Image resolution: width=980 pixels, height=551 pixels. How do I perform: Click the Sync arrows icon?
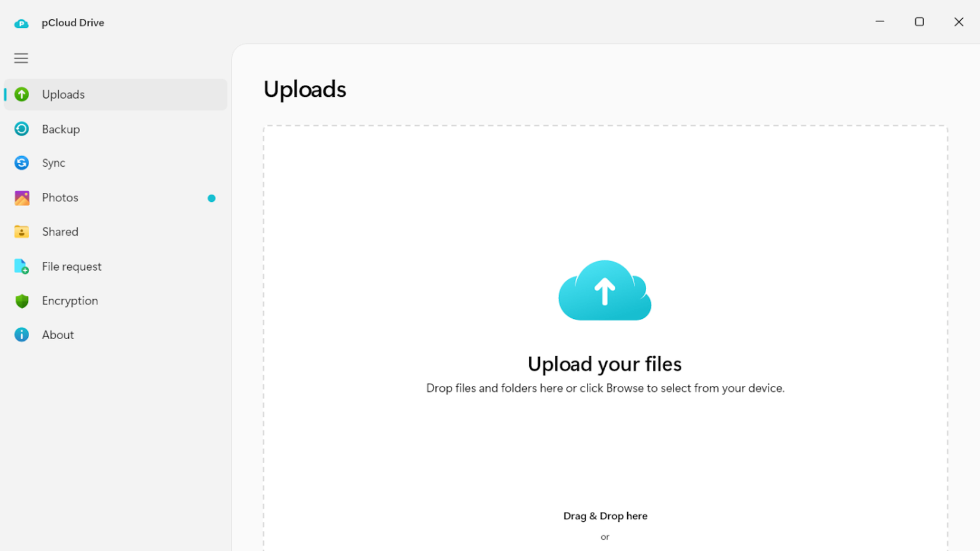point(21,163)
